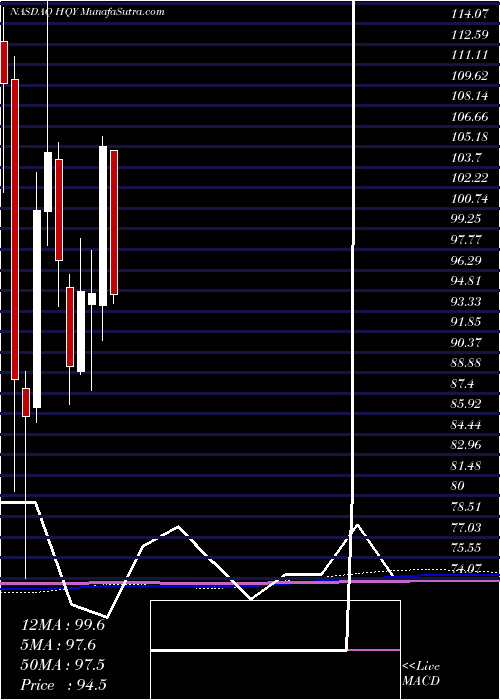Select the 78.51 price label
Image resolution: width=500 pixels, height=700 pixels.
[x=466, y=508]
